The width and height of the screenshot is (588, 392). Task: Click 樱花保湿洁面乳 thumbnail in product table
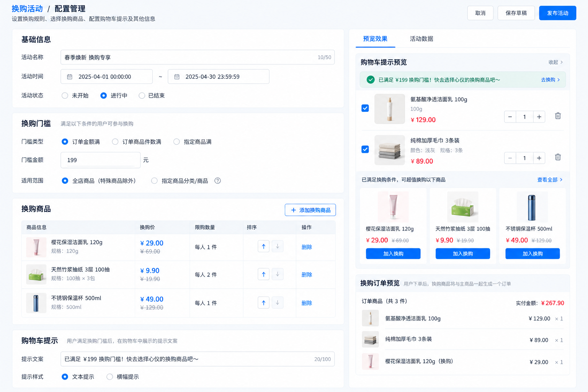point(36,247)
